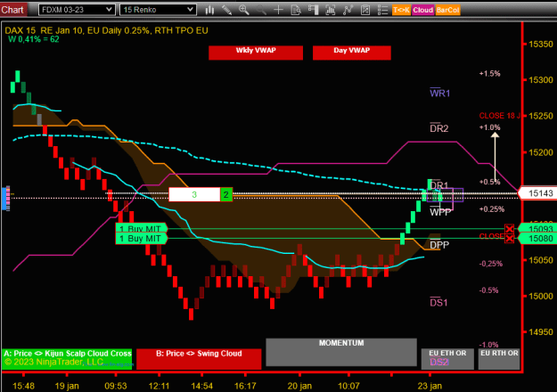This screenshot has height=392, width=557.
Task: Click the W 0,41% = 62 indicator text
Action: click(x=33, y=39)
